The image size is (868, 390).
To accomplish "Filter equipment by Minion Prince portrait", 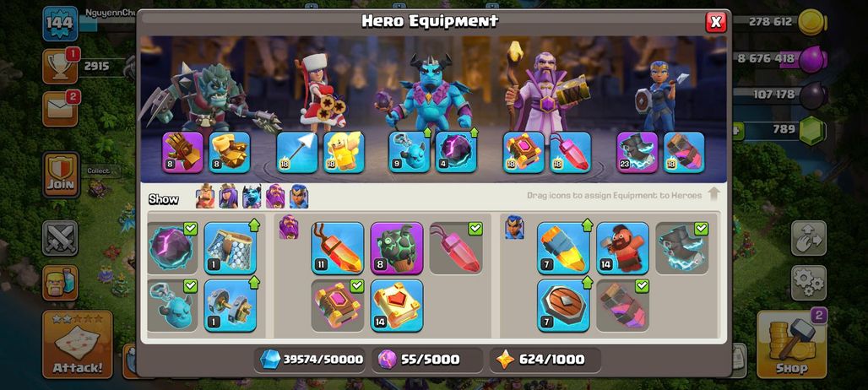I will (252, 197).
